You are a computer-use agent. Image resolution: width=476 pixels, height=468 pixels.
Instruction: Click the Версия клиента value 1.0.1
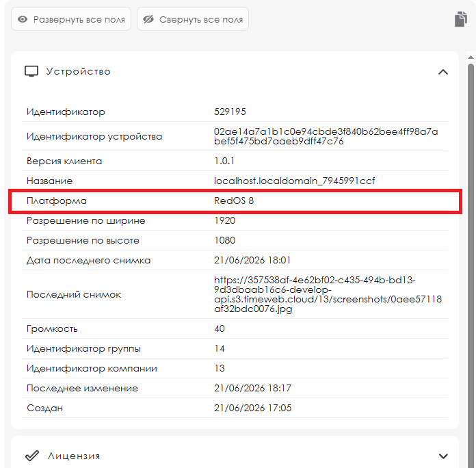pos(224,161)
